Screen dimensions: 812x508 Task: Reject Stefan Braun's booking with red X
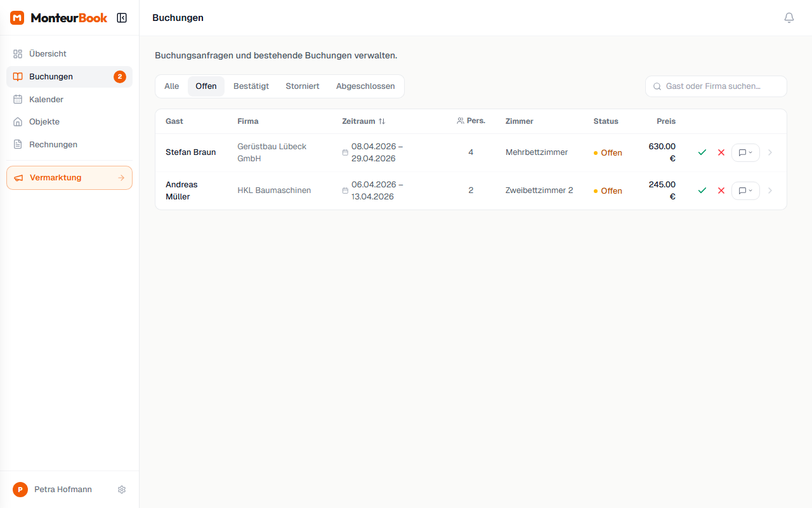pos(721,152)
